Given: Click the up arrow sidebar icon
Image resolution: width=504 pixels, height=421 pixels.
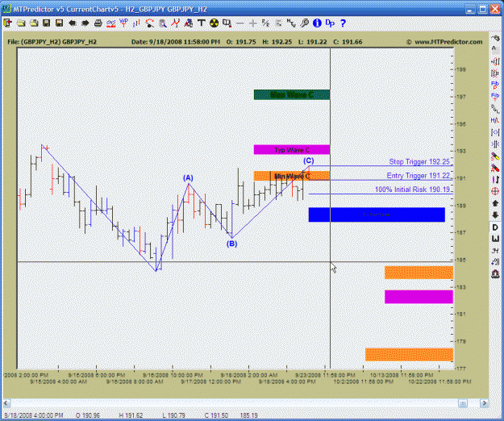Looking at the screenshot, I should pyautogui.click(x=495, y=203).
